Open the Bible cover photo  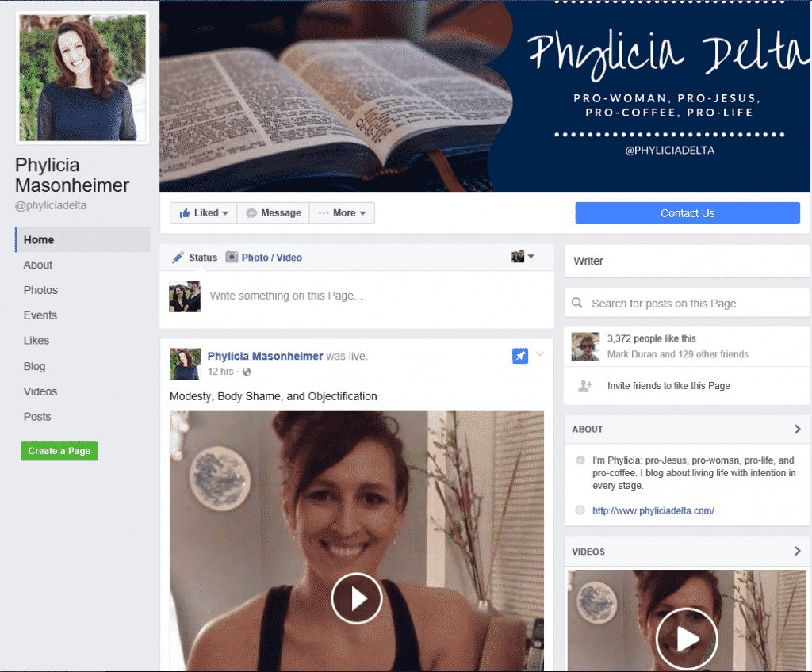[x=485, y=96]
